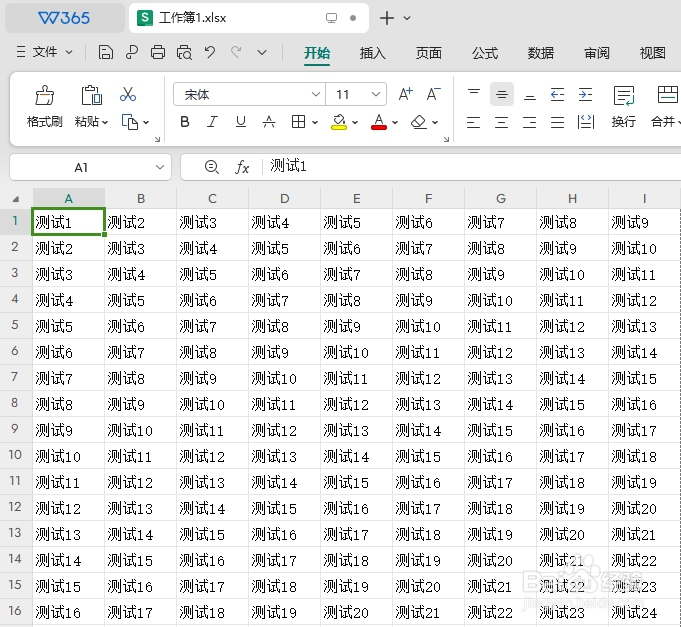Open clipboard group dialog launcher
This screenshot has width=681, height=627.
tap(157, 139)
